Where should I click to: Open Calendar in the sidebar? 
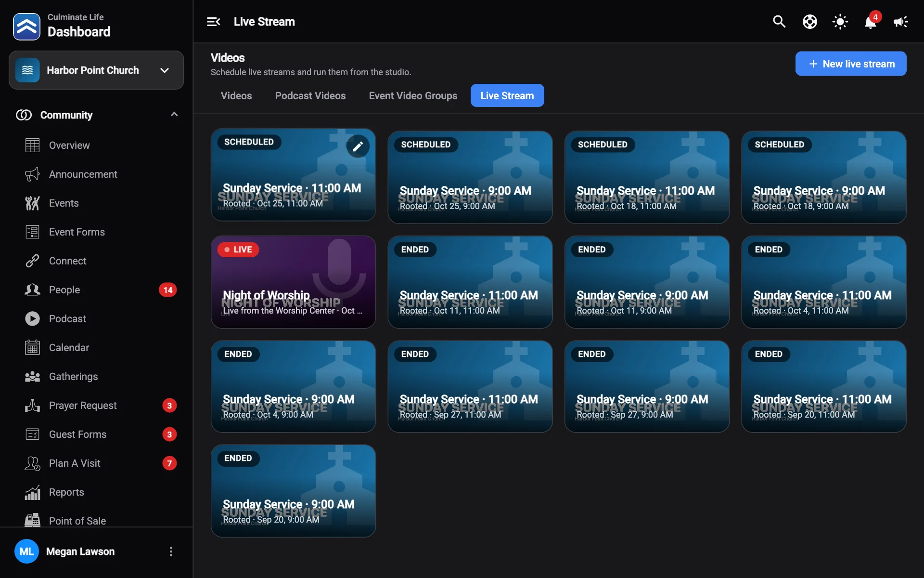(x=96, y=348)
